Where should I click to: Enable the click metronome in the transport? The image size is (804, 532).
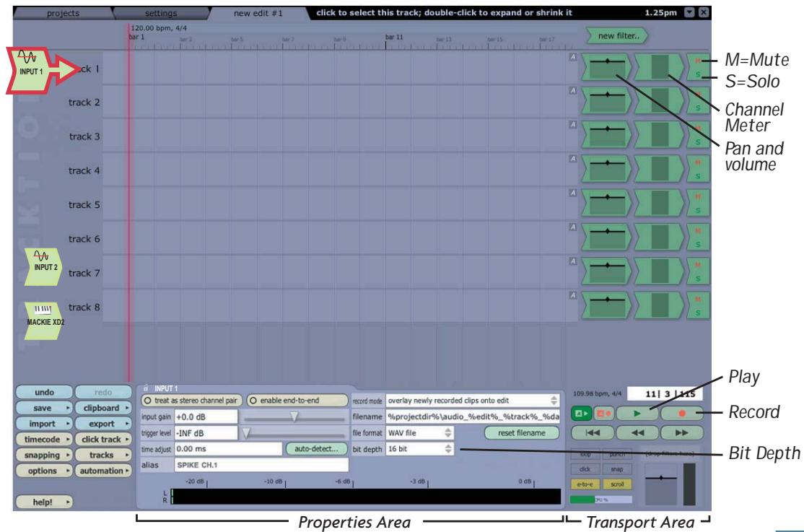coord(585,469)
